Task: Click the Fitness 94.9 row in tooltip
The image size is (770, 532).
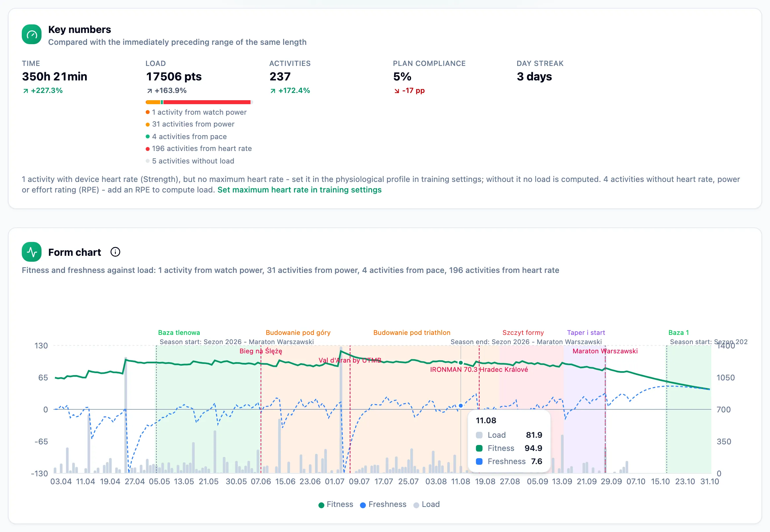Action: point(509,448)
